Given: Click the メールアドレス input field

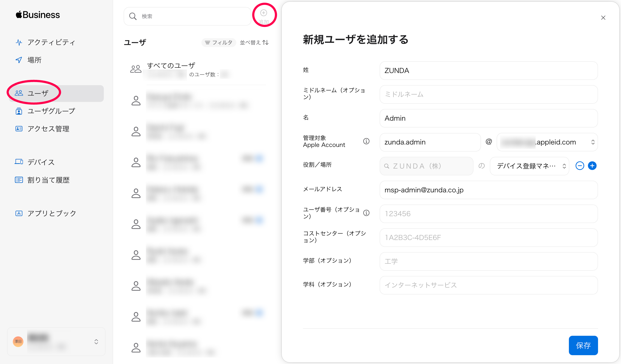Looking at the screenshot, I should click(488, 190).
